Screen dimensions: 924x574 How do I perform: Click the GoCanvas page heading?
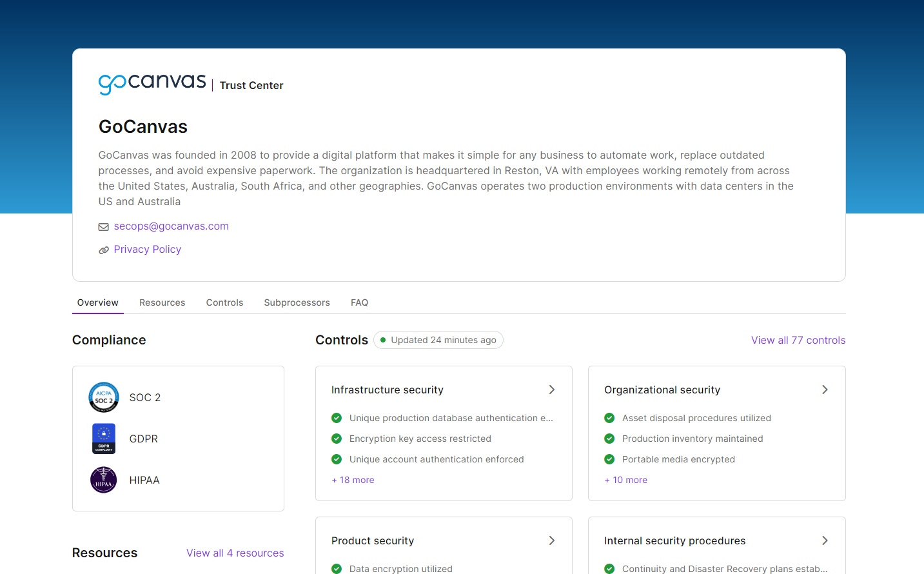[143, 126]
